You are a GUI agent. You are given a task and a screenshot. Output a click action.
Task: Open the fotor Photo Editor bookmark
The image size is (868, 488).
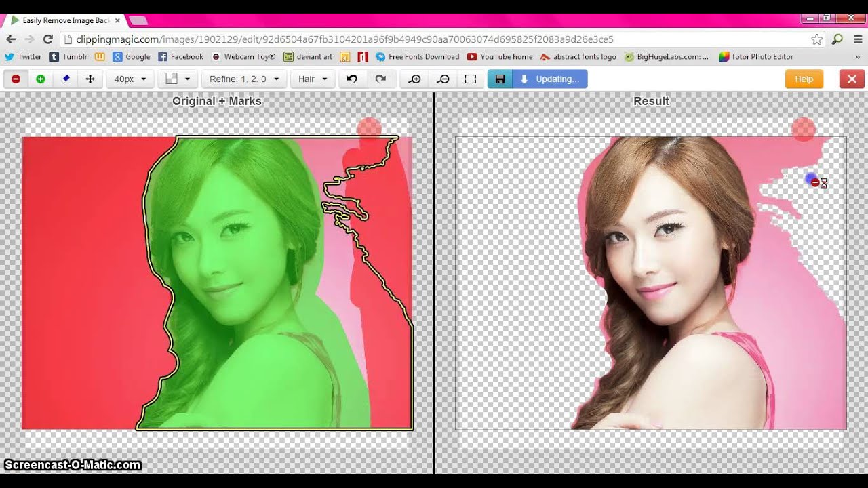pyautogui.click(x=756, y=57)
